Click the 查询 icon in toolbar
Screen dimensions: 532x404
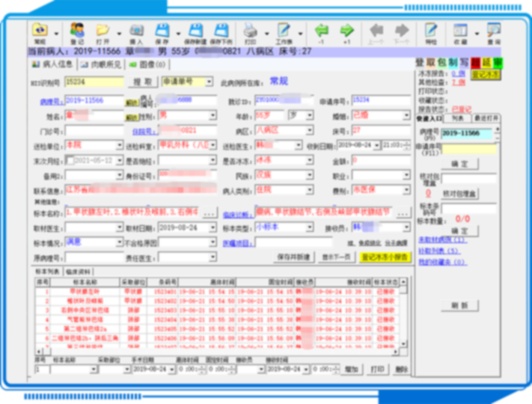point(494,31)
